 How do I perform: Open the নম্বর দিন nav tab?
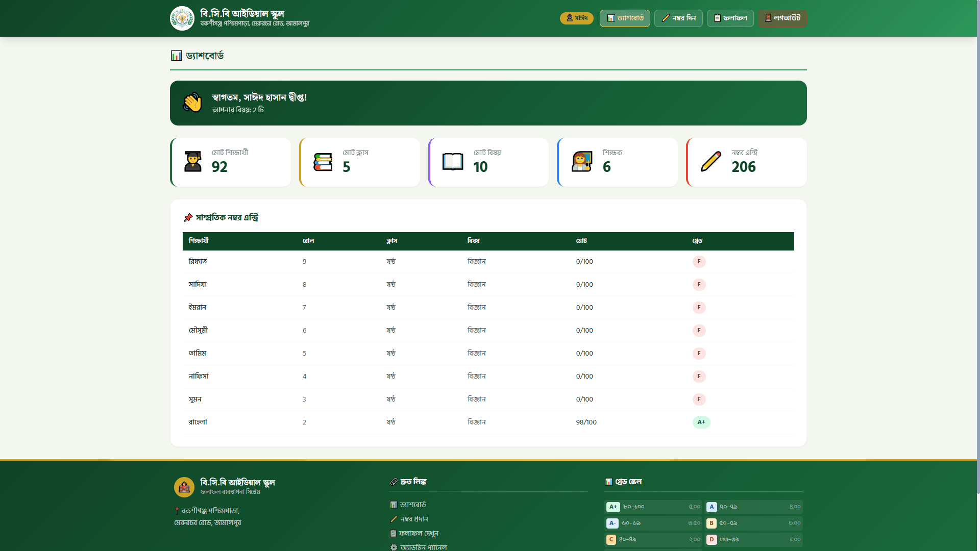tap(678, 18)
